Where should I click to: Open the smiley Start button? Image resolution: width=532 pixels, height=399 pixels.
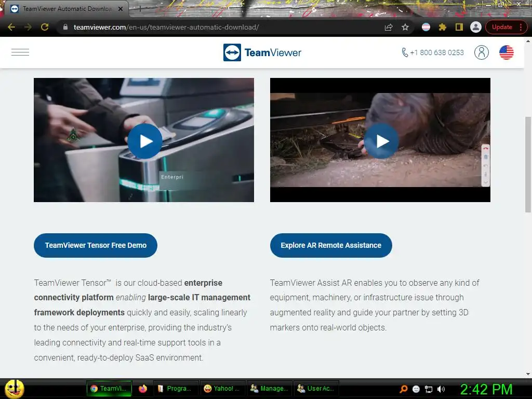(14, 389)
